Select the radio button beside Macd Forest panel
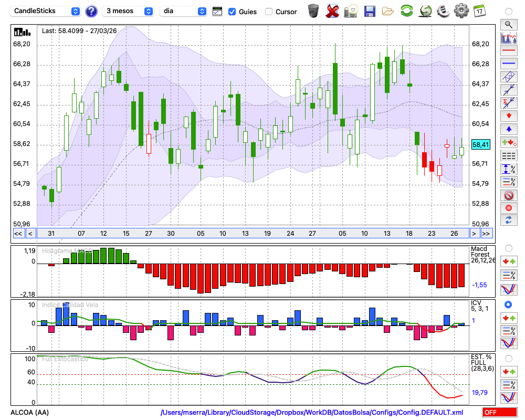 (x=508, y=248)
